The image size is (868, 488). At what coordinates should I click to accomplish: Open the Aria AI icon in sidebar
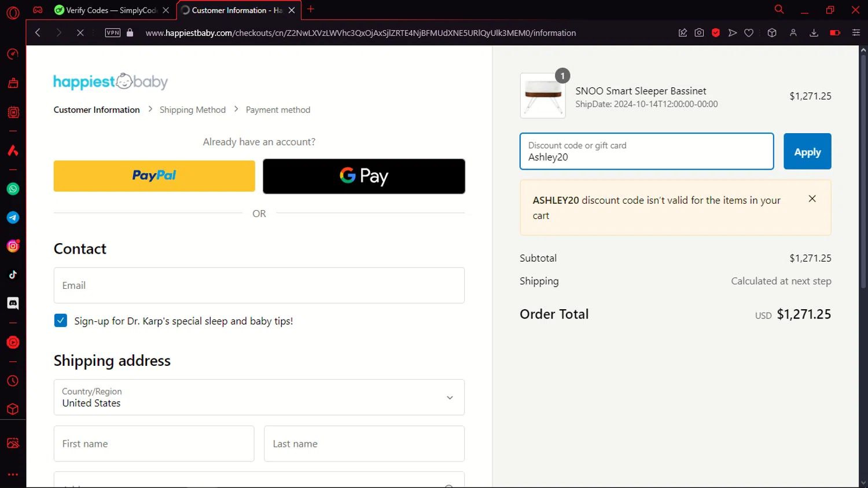click(x=13, y=151)
